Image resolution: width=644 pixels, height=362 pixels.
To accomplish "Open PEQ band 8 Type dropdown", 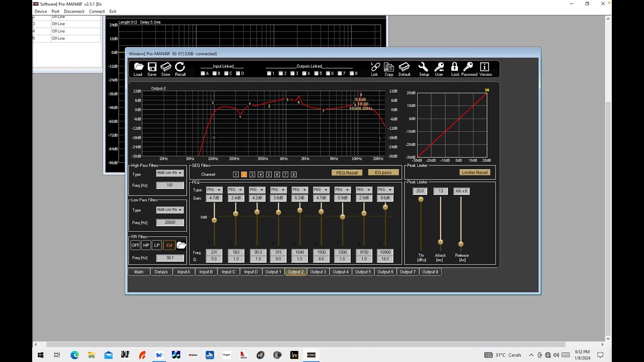I will point(364,190).
